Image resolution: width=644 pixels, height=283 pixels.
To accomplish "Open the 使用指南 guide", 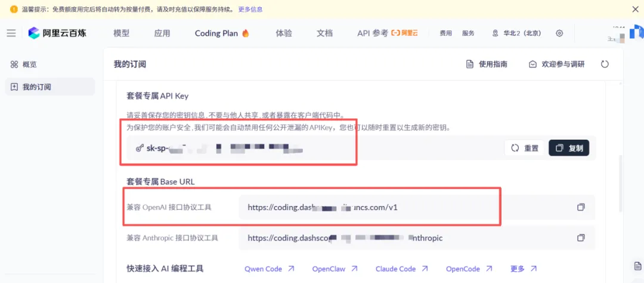I will [487, 64].
